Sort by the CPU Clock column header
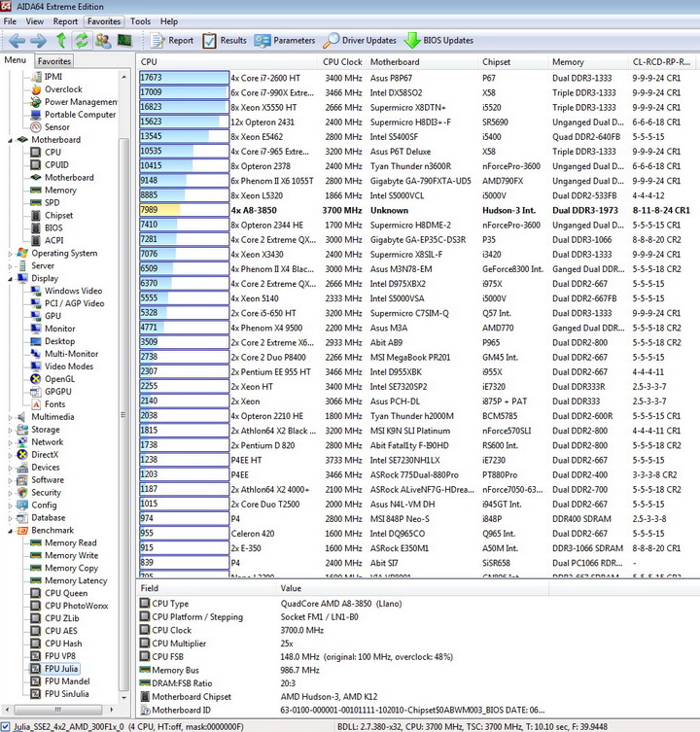The image size is (700, 732). click(x=342, y=62)
